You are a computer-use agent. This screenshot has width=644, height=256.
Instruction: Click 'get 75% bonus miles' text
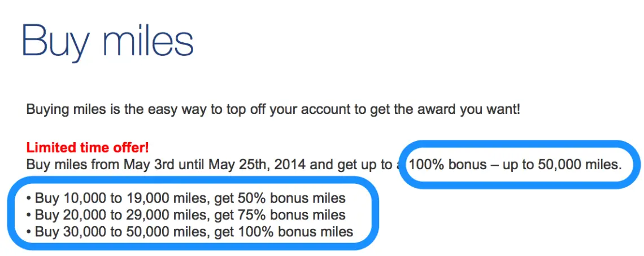[x=280, y=215]
